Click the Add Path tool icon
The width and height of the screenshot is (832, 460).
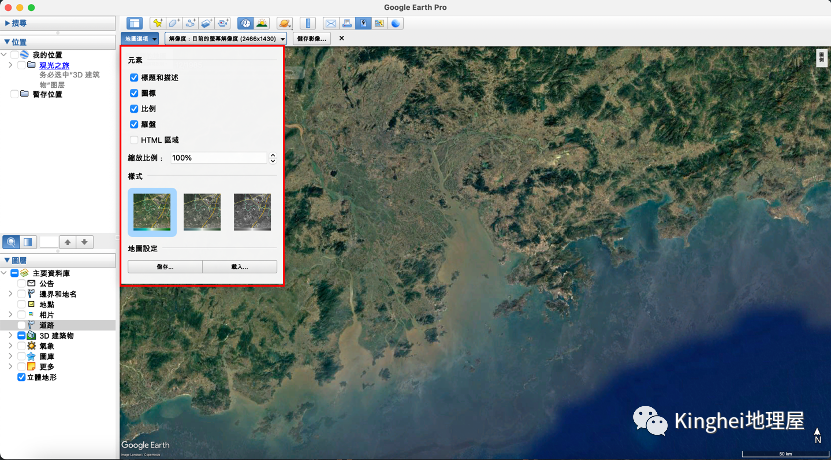(x=189, y=22)
